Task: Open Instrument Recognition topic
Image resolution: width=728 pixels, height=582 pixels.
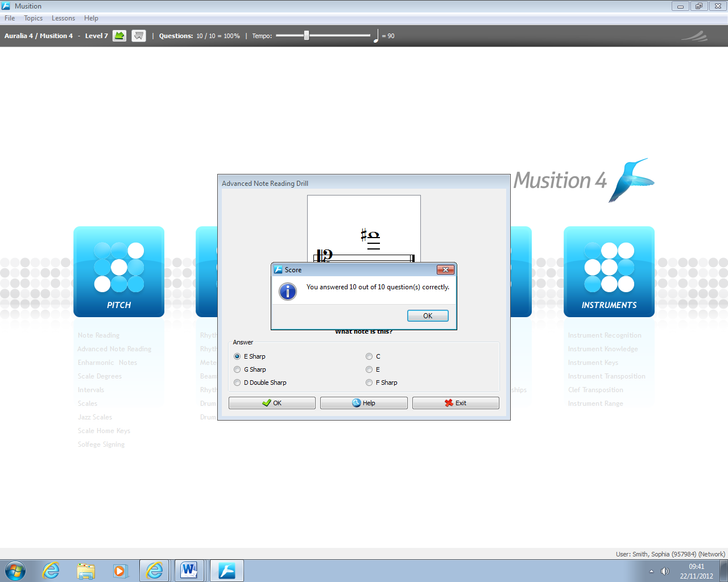Action: point(605,335)
